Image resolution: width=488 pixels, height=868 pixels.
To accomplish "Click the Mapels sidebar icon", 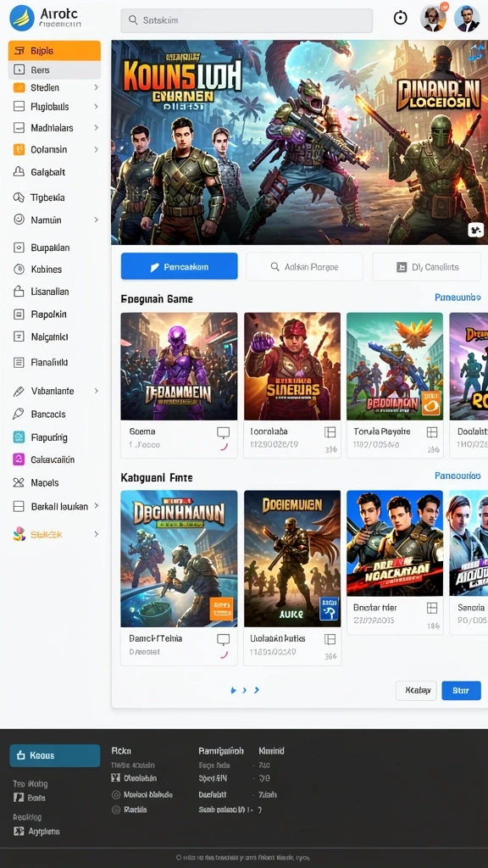I will (19, 482).
